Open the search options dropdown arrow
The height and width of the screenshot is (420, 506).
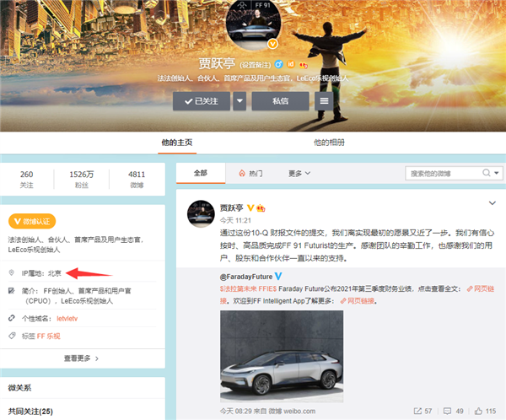(x=497, y=173)
